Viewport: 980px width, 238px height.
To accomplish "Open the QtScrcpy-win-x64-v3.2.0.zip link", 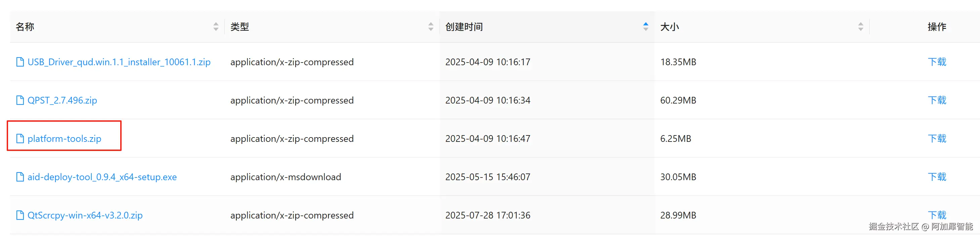I will point(85,215).
